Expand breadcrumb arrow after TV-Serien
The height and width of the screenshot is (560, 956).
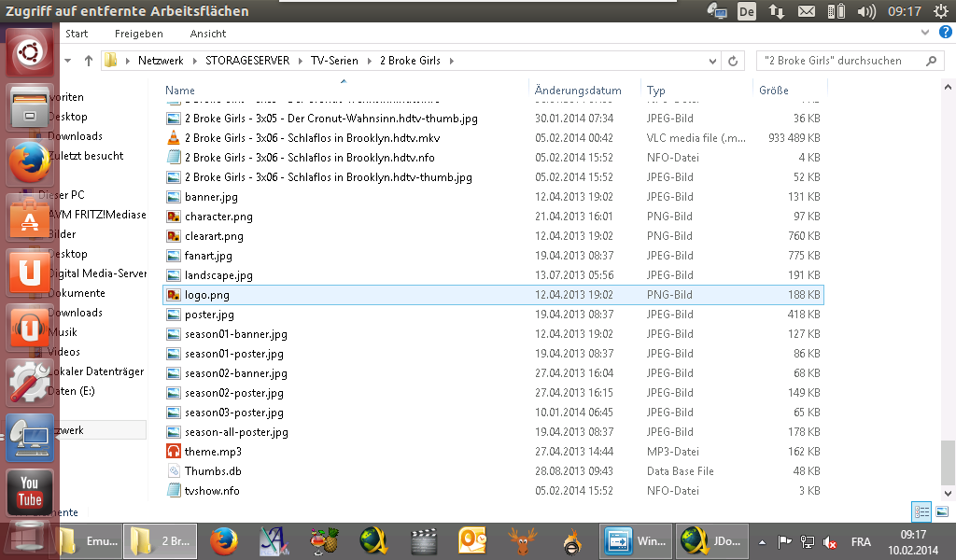coord(369,61)
